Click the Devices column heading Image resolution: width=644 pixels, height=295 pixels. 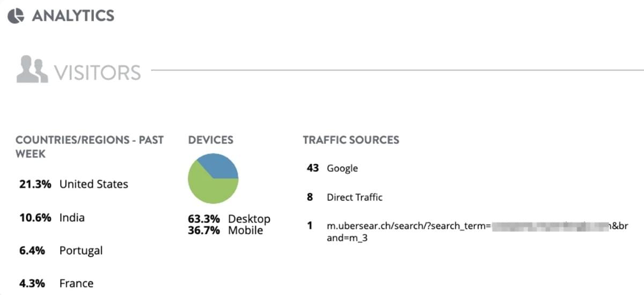(x=210, y=140)
